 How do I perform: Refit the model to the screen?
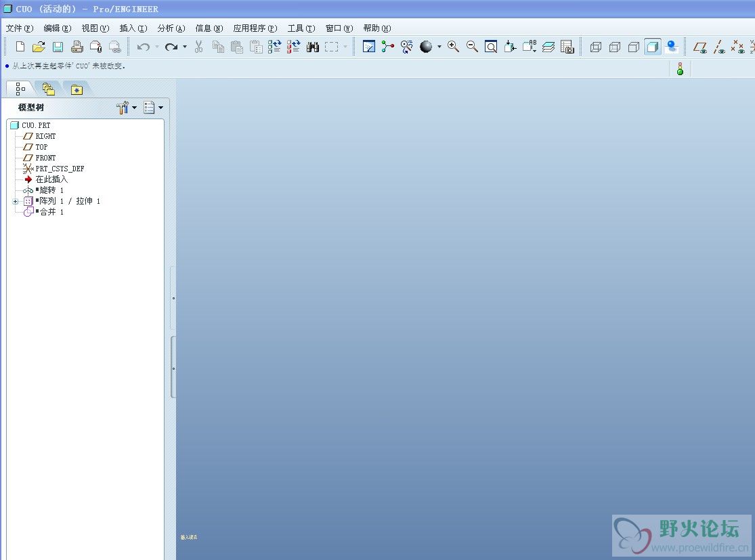pos(491,47)
